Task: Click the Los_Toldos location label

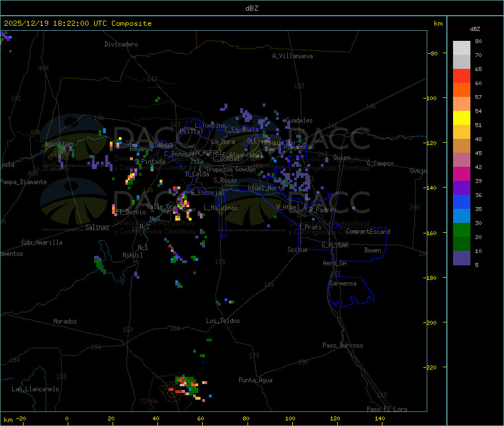Action: point(223,321)
